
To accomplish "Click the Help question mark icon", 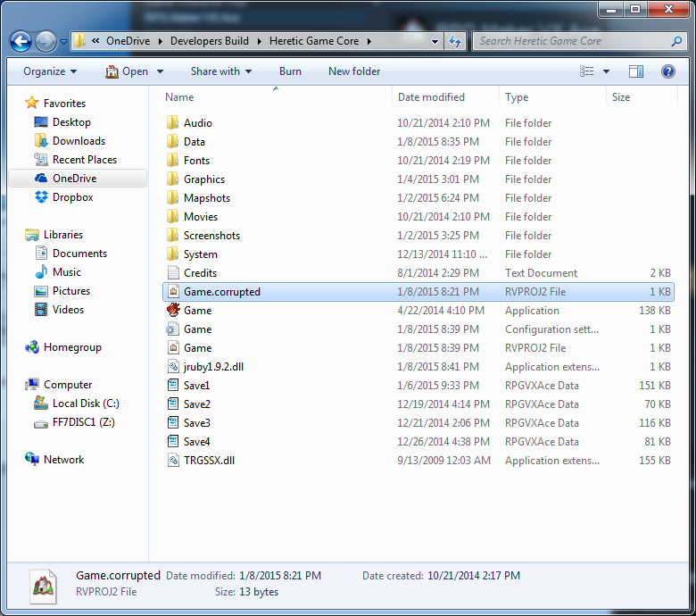I will [x=667, y=71].
